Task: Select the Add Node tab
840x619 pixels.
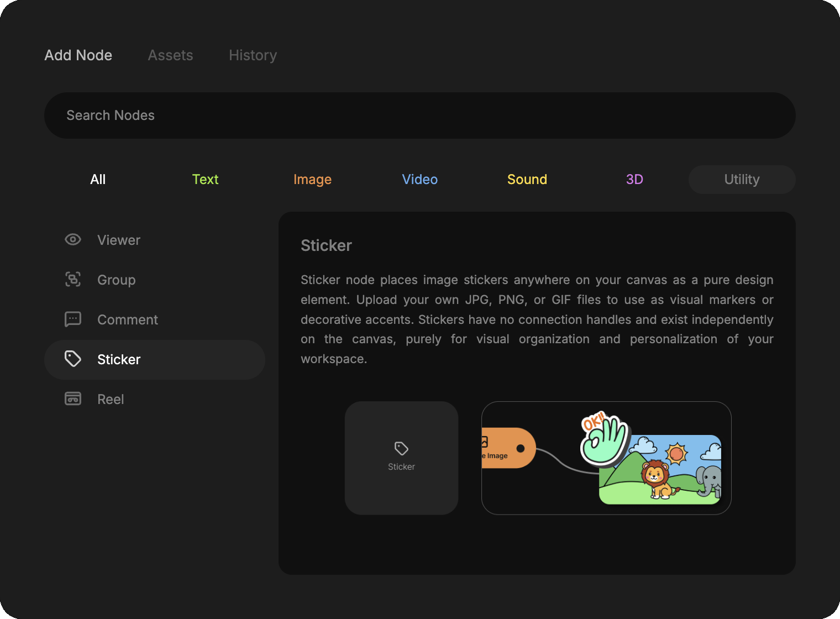Action: [x=78, y=55]
